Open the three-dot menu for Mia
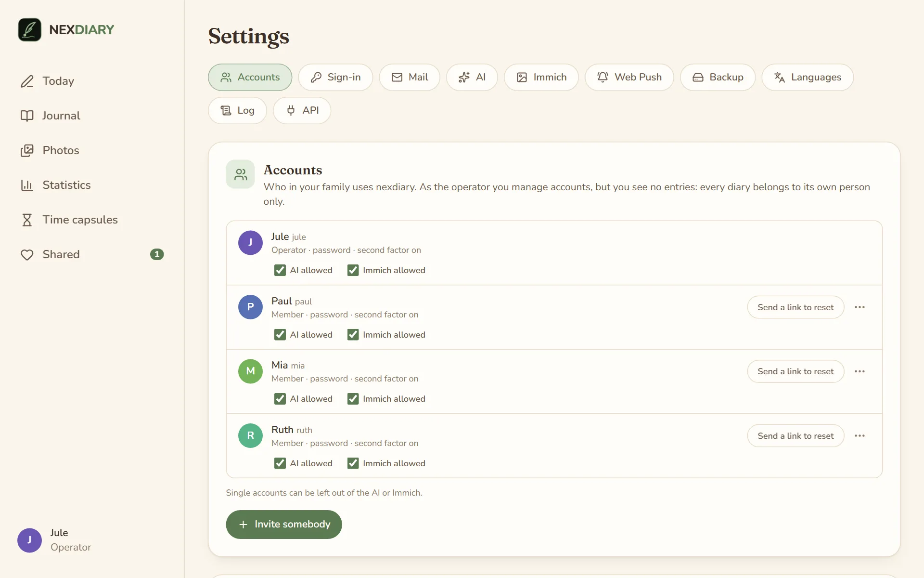This screenshot has height=578, width=924. (860, 371)
